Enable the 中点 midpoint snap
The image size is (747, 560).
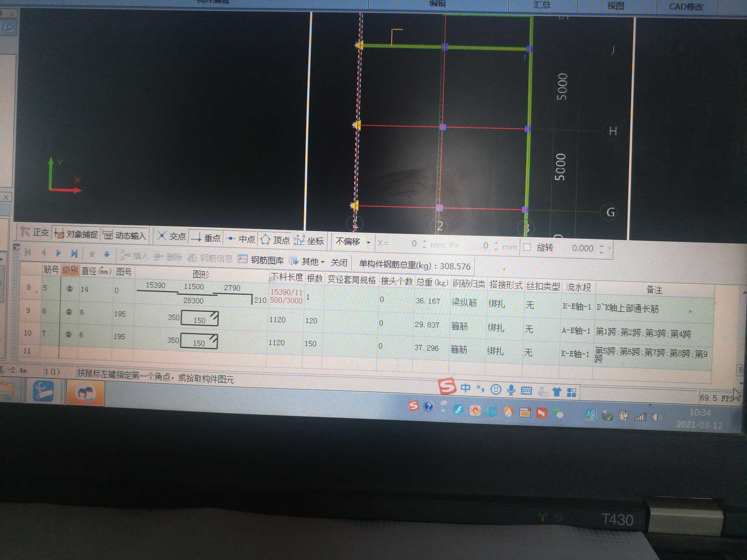(x=241, y=239)
